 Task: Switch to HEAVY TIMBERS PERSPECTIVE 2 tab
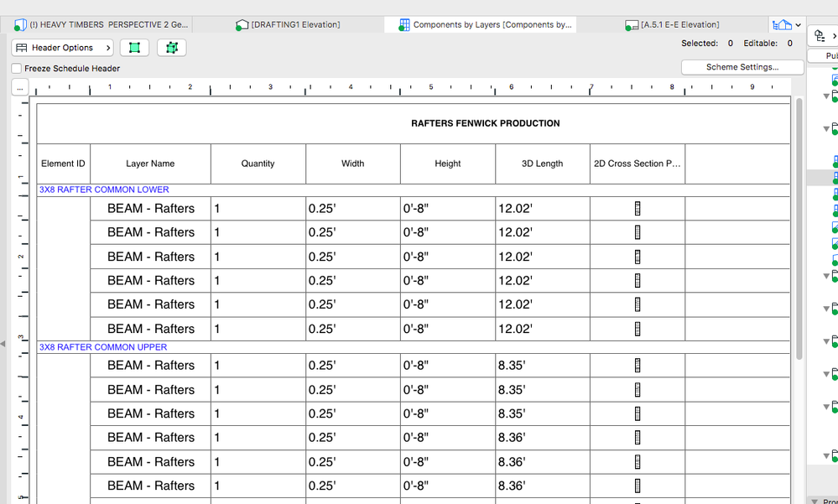point(101,25)
